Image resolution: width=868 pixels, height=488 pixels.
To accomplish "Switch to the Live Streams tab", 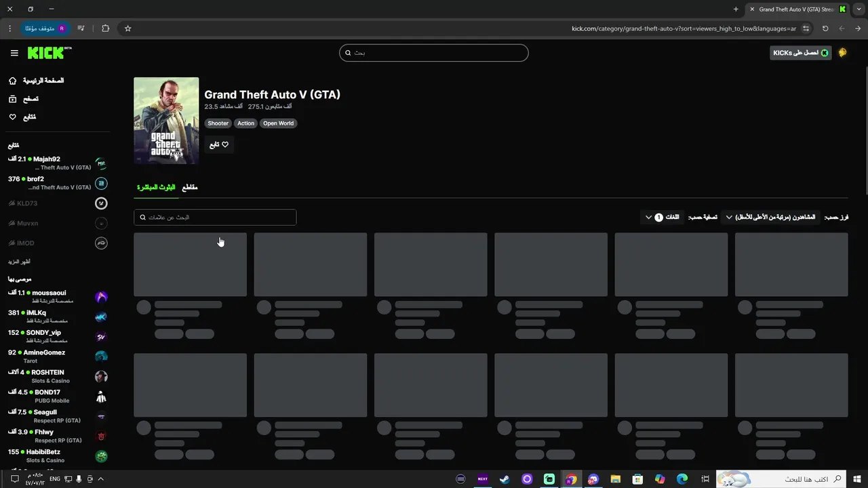I will (156, 187).
